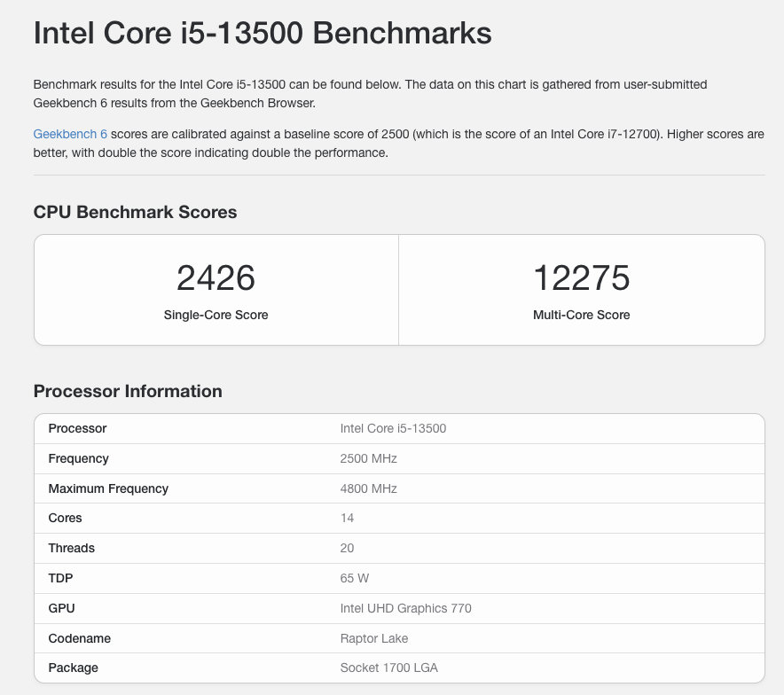784x695 pixels.
Task: Click the threads value 20
Action: coord(347,548)
